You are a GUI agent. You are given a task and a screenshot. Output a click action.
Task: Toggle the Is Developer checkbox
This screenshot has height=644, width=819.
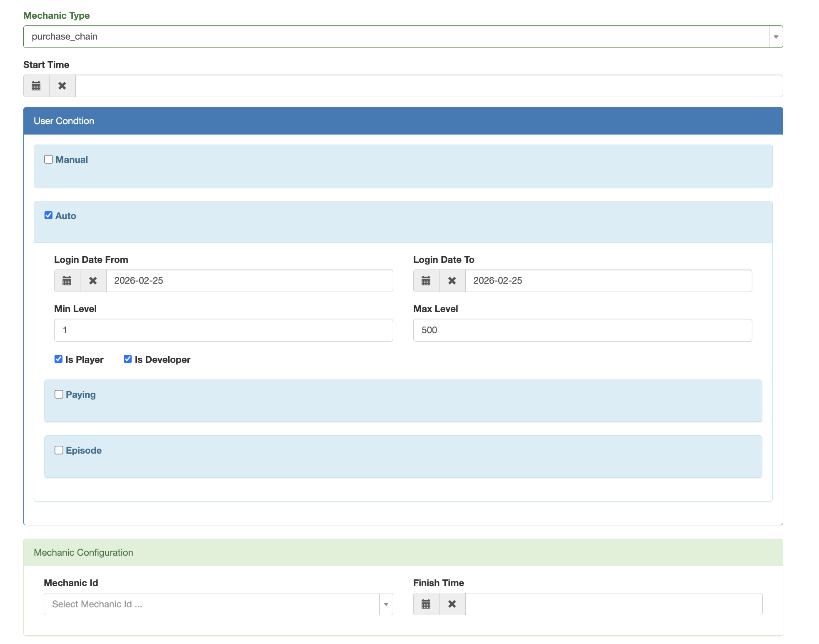(127, 359)
